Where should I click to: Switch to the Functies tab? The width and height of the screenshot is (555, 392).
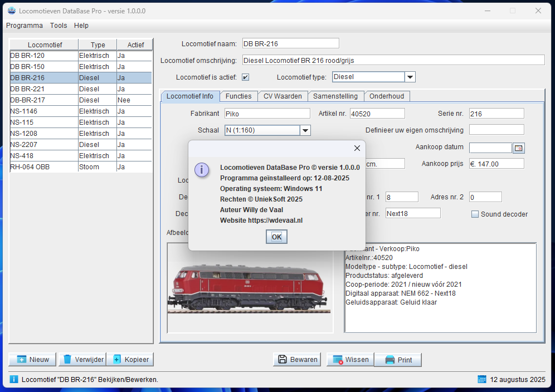238,96
